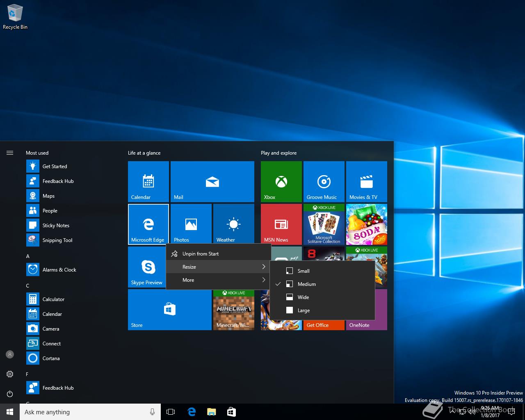Screen dimensions: 525x420
Task: Open the Xbox tile
Action: tap(281, 181)
